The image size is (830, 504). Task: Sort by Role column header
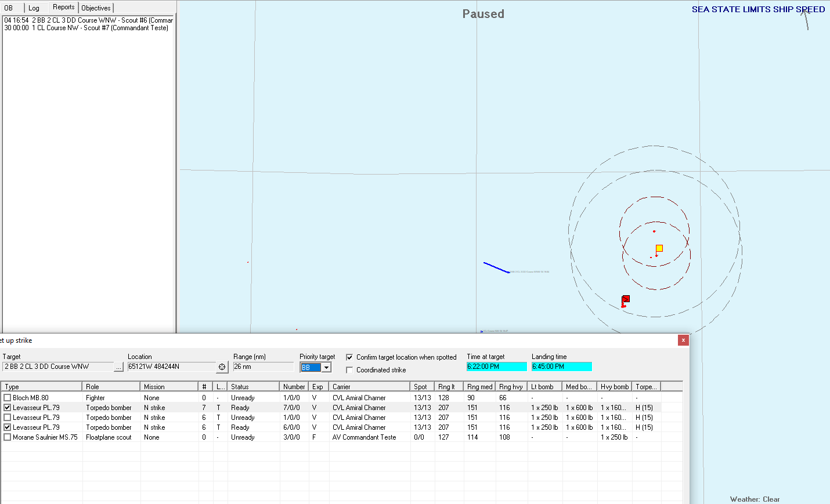(111, 387)
